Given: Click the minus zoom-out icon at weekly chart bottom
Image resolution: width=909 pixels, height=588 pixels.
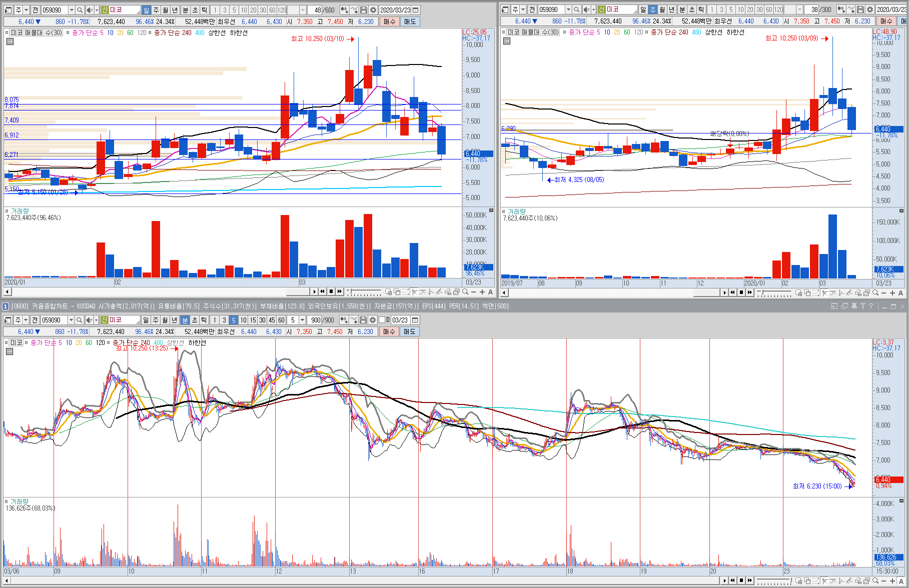Looking at the screenshot, I should pos(883,292).
